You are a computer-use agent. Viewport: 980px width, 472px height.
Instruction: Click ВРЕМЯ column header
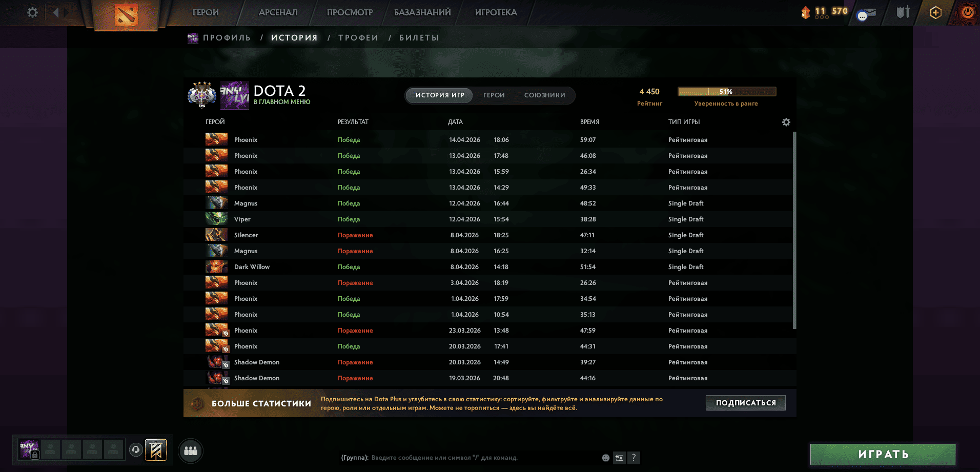589,122
